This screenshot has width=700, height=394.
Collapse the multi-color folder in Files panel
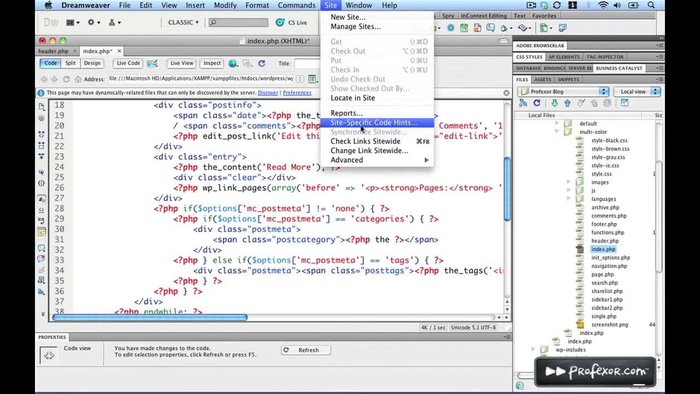click(557, 132)
